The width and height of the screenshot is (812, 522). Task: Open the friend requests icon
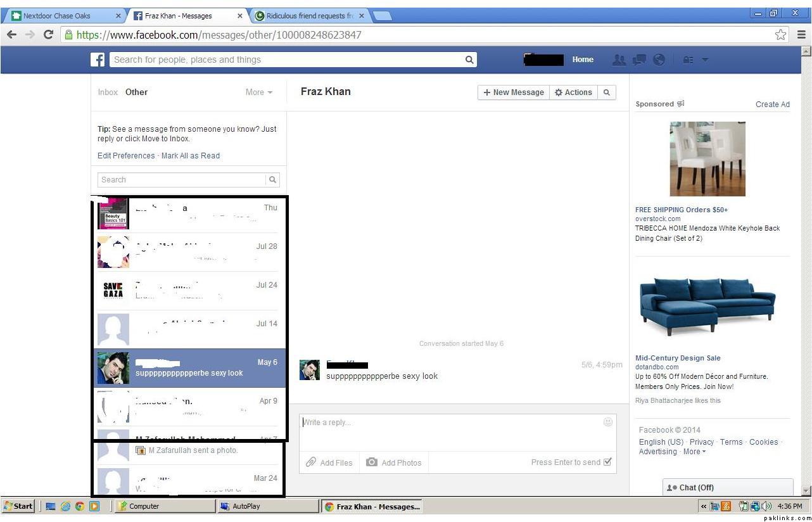point(619,60)
